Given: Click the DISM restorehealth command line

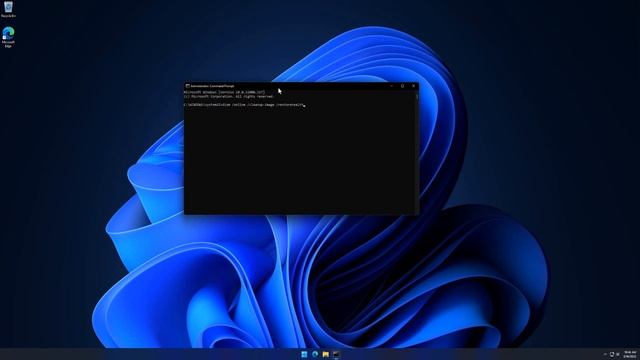Looking at the screenshot, I should pyautogui.click(x=244, y=105).
